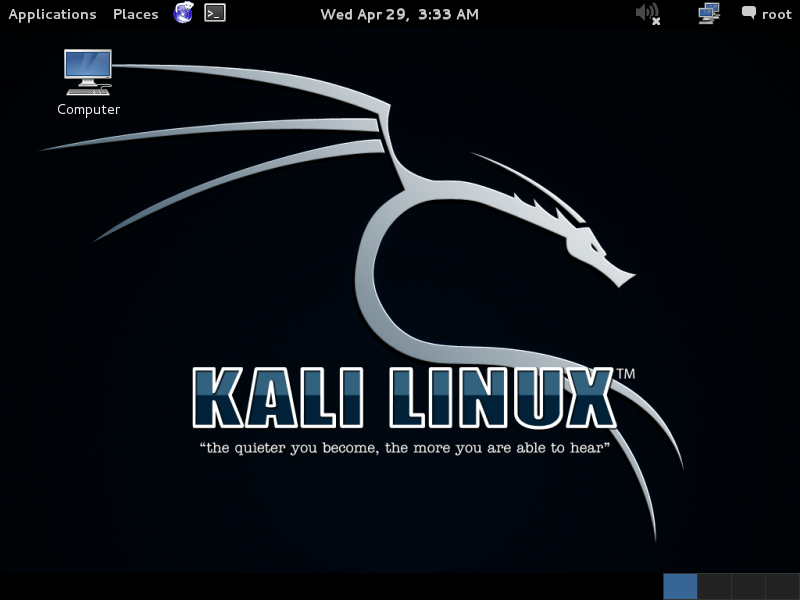The image size is (800, 600).
Task: Launch the Iceweasel web browser icon
Action: 183,13
